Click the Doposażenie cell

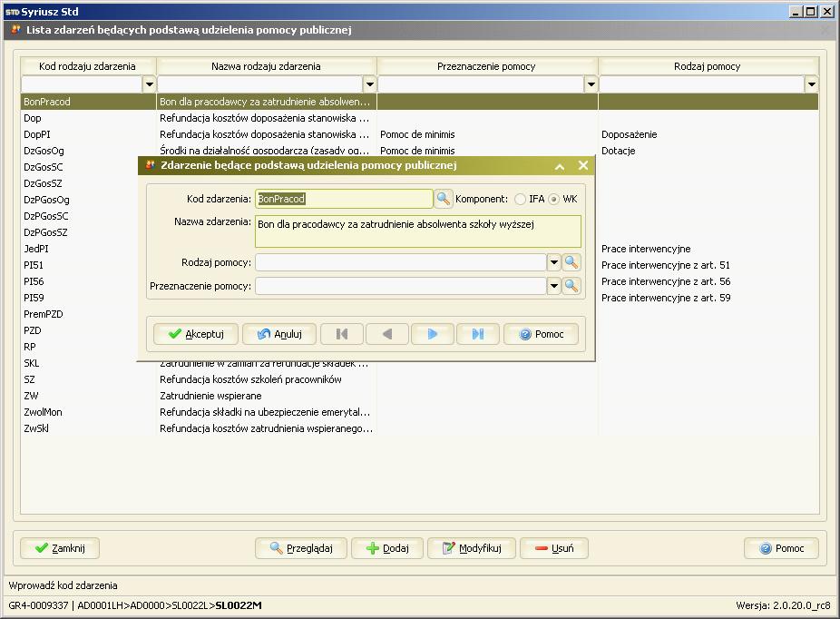point(708,134)
